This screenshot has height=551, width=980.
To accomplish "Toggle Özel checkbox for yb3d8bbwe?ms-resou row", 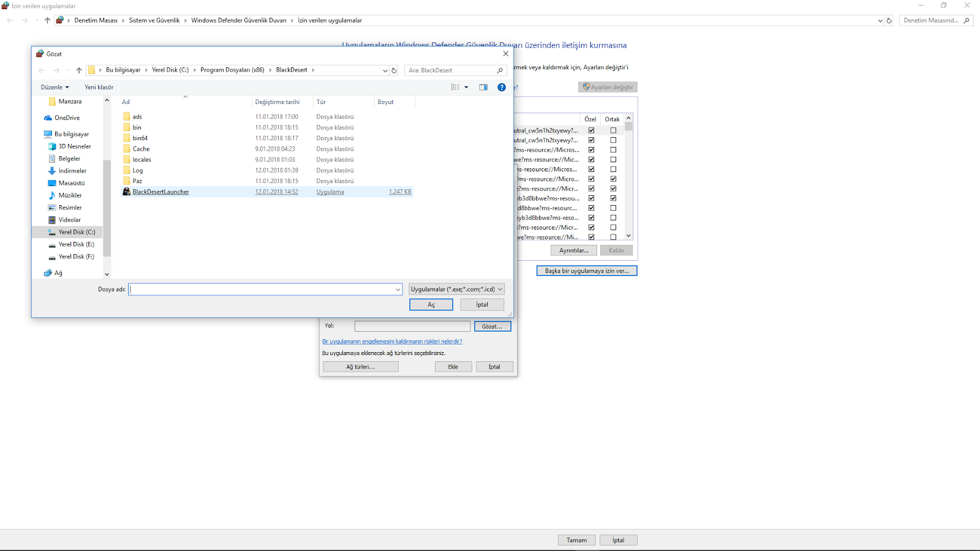I will click(x=592, y=198).
